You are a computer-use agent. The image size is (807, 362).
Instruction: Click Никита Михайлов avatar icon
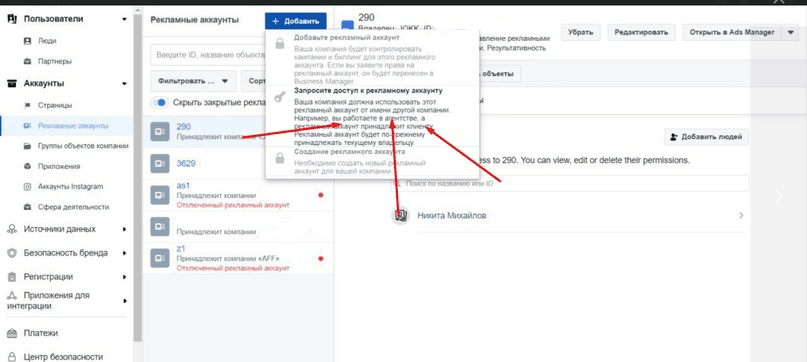click(x=400, y=215)
